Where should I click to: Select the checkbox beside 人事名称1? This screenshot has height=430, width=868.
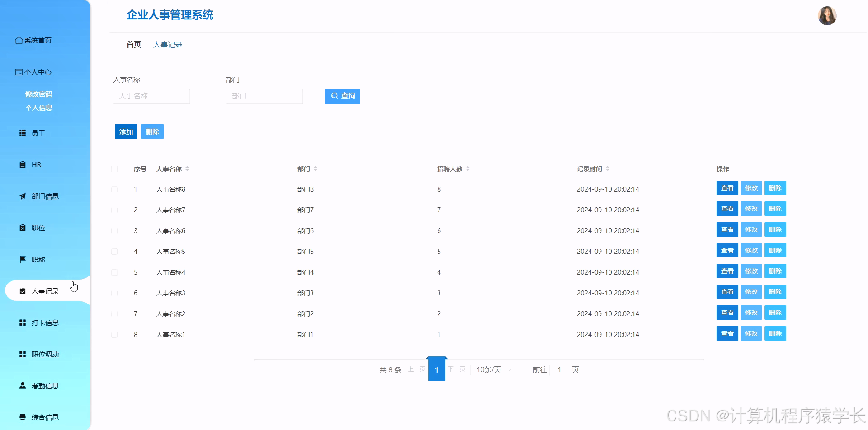point(114,334)
